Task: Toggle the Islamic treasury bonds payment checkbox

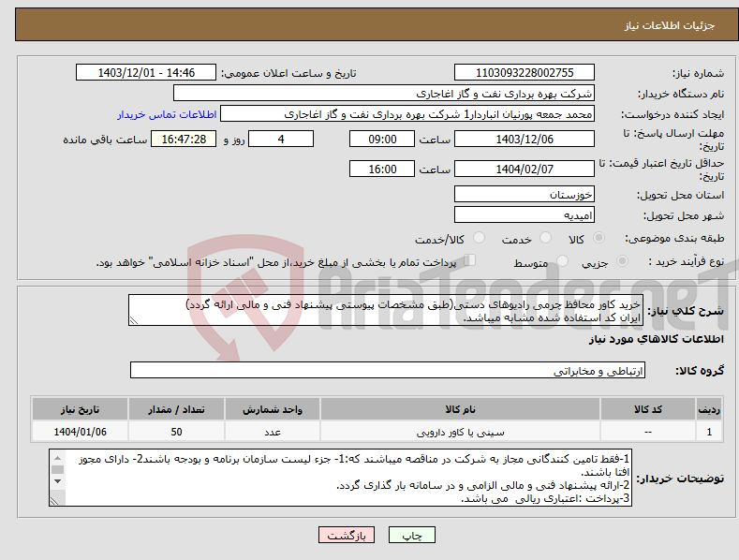Action: [470, 260]
